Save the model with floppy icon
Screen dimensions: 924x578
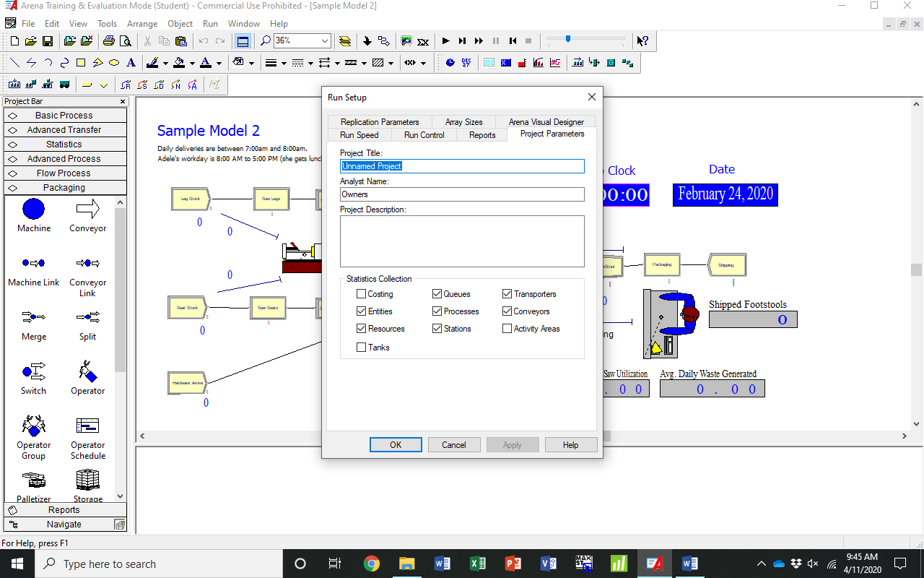point(48,41)
